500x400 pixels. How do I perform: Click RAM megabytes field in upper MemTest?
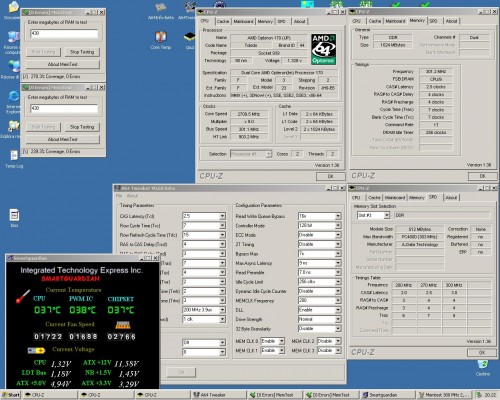64,33
